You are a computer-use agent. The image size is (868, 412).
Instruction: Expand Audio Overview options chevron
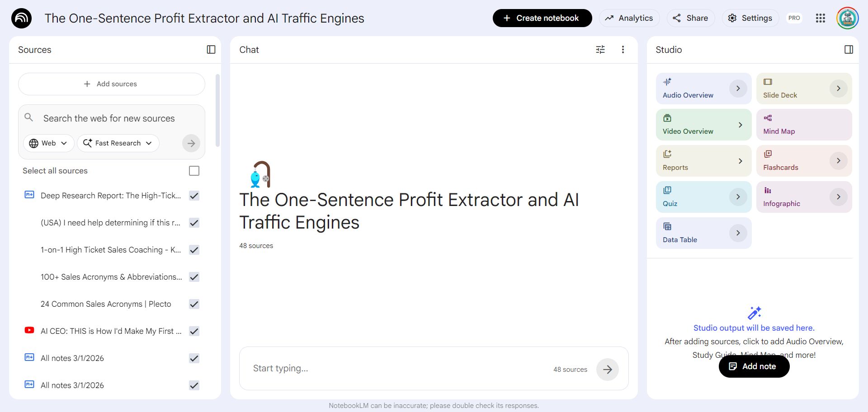pyautogui.click(x=738, y=89)
